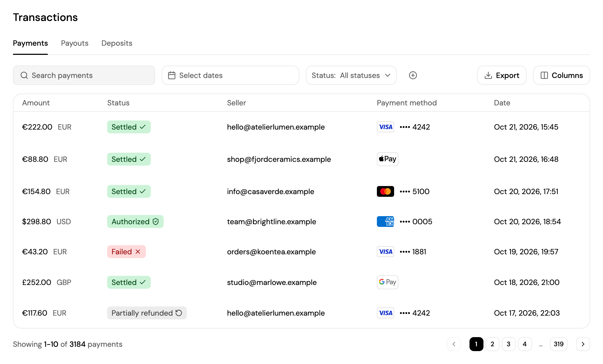Click the Apple Pay badge for fjordceramics
603x364 pixels.
(387, 159)
